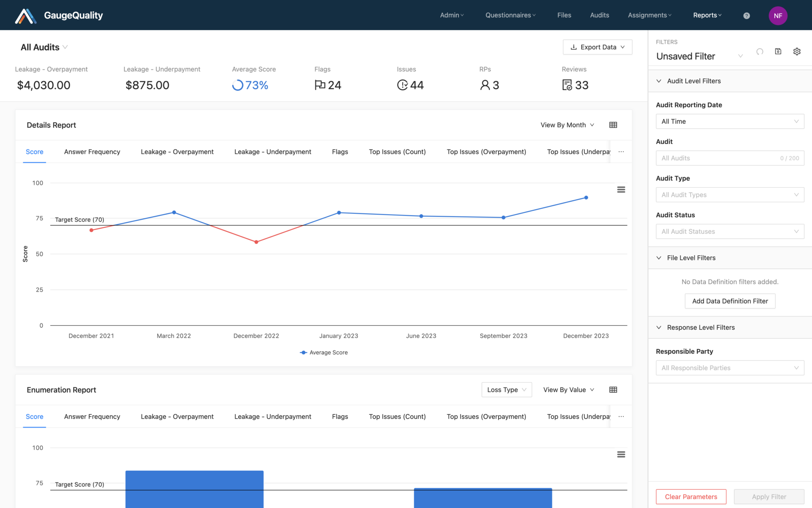This screenshot has width=812, height=508.
Task: Click the Reviews document icon
Action: [x=567, y=85]
